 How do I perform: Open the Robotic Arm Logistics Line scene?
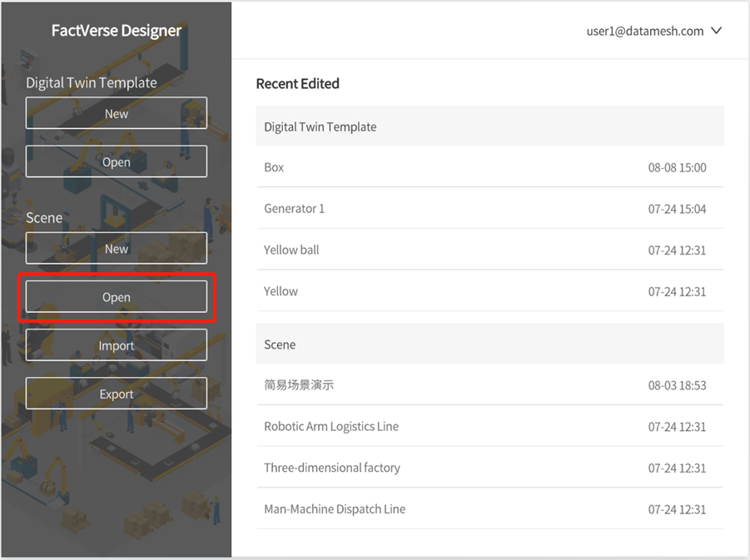pyautogui.click(x=489, y=426)
